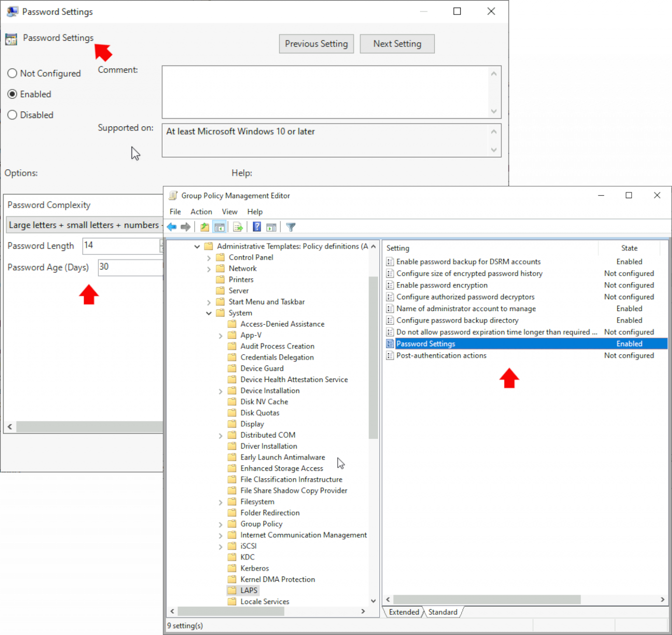Switch to the Standard tab

pos(442,612)
